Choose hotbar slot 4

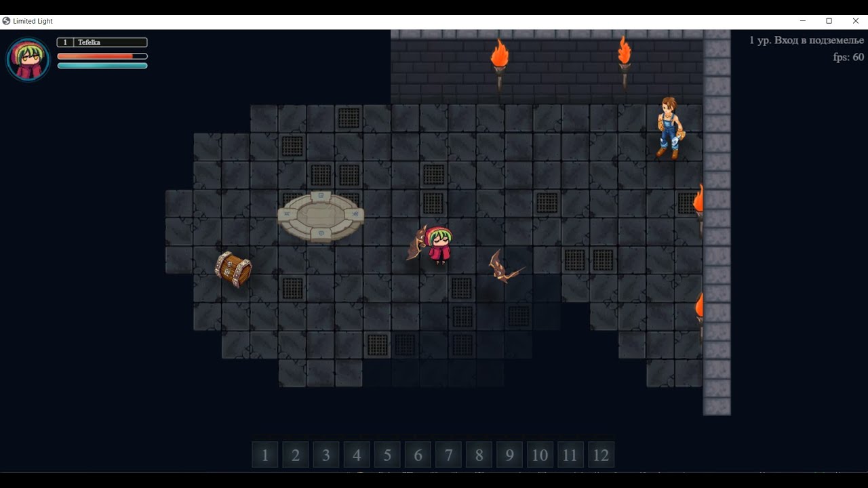click(357, 455)
